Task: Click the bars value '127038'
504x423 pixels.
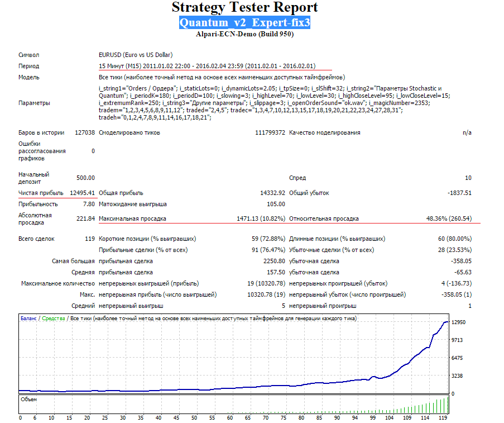Action: 85,132
